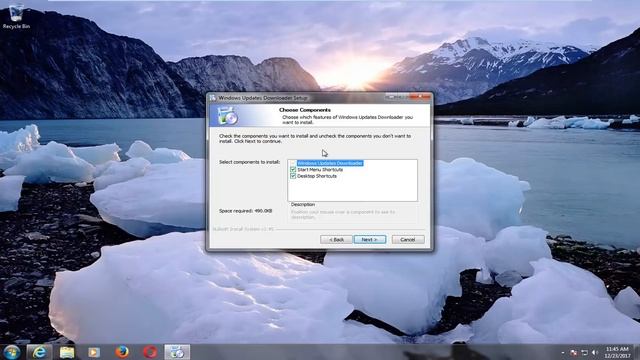Select the Desktop Shortcuts label
Viewport: 640px width, 360px height.
pyautogui.click(x=317, y=176)
